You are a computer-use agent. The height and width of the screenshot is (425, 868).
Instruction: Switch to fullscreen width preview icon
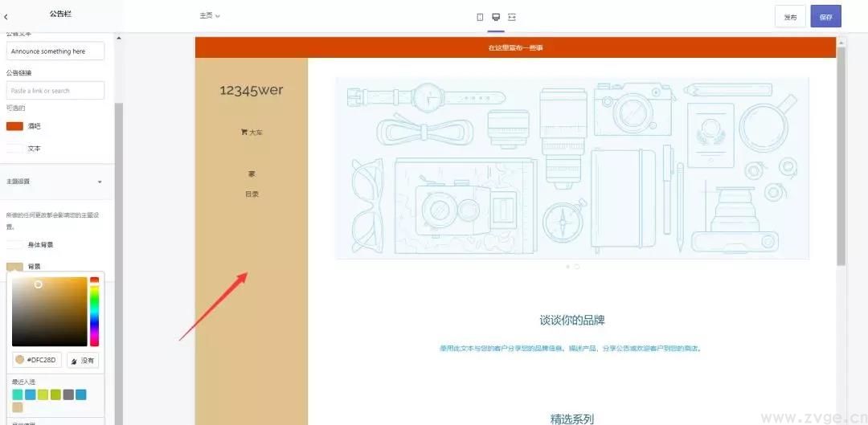click(512, 17)
